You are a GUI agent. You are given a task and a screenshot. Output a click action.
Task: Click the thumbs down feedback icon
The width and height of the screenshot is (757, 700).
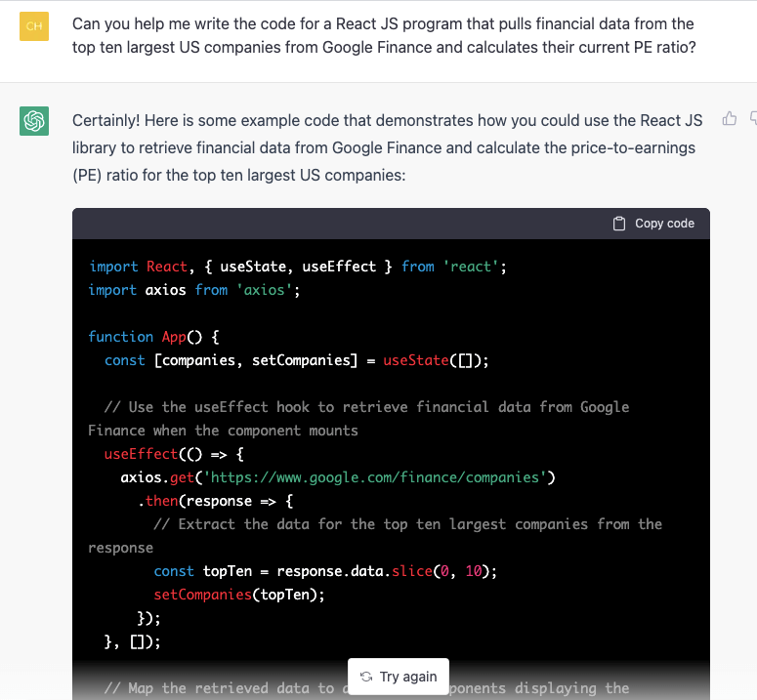point(753,119)
